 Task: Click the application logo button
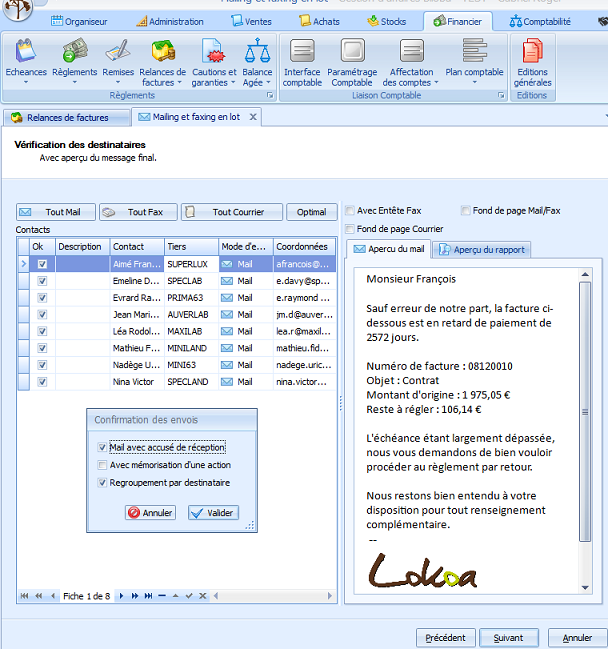[x=17, y=8]
